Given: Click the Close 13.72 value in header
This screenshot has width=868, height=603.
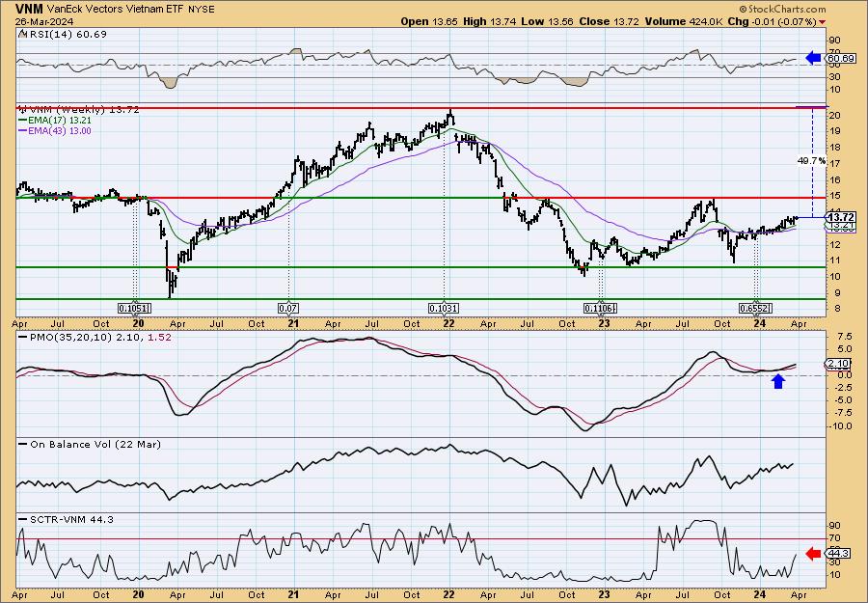Looking at the screenshot, I should pos(609,21).
